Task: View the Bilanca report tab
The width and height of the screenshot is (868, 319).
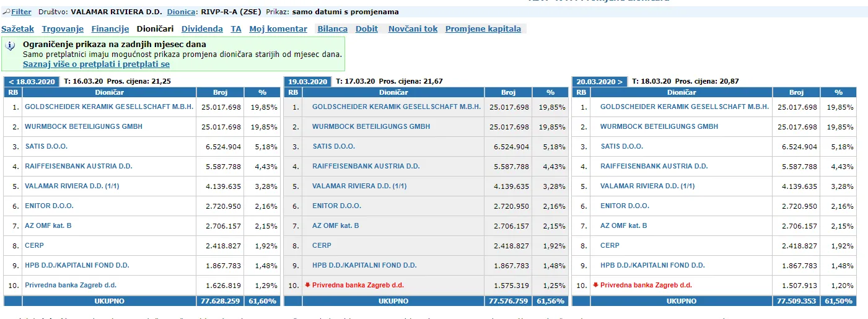Action: click(x=332, y=28)
